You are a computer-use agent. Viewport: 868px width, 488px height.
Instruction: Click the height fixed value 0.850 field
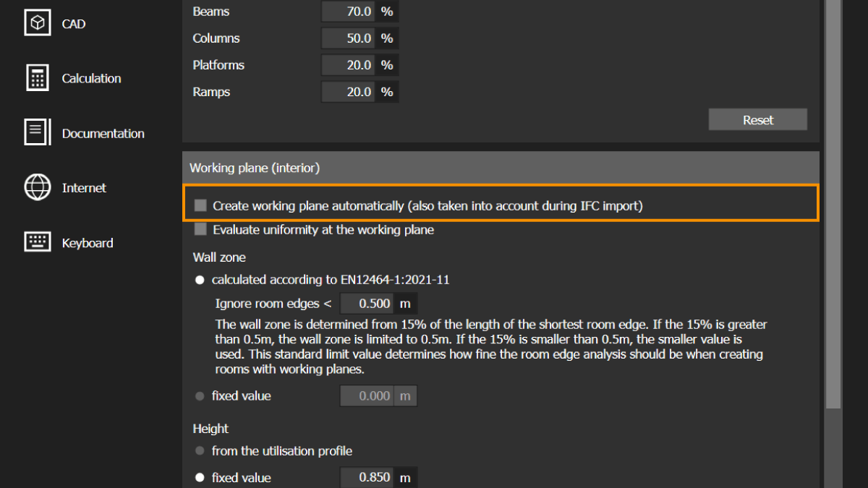(x=367, y=478)
